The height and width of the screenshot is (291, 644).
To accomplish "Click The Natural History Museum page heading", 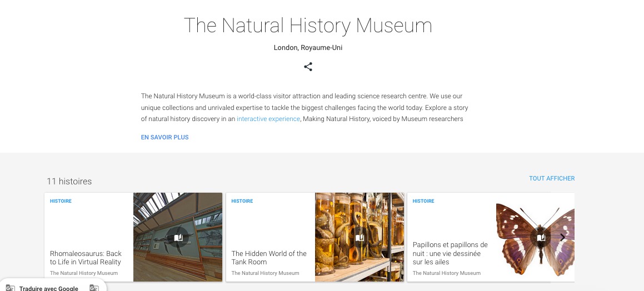I will click(308, 26).
